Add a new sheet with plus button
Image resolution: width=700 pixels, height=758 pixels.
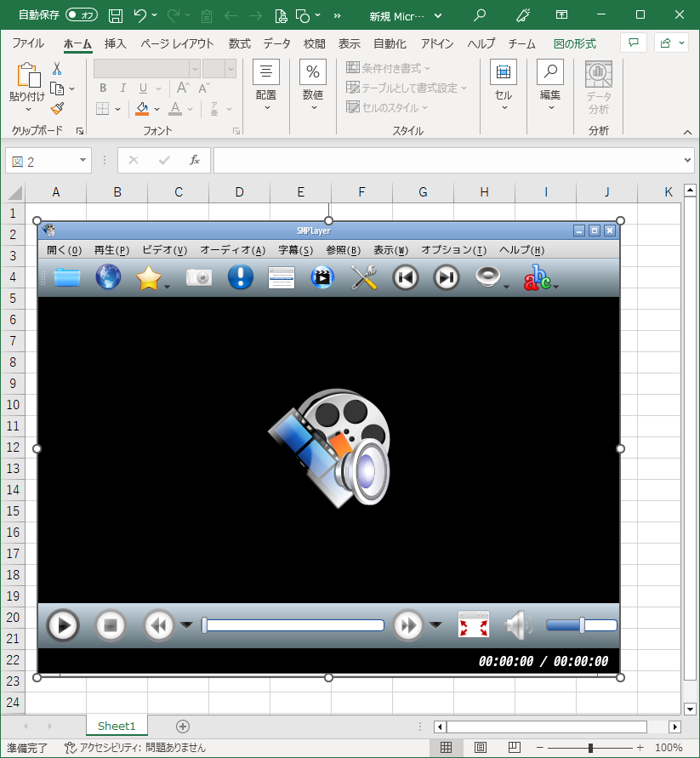[183, 726]
